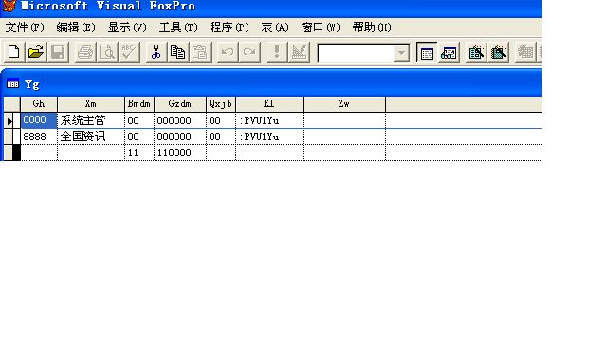Click the Kl cell in the 0000 row
This screenshot has height=364, width=607.
[x=269, y=120]
